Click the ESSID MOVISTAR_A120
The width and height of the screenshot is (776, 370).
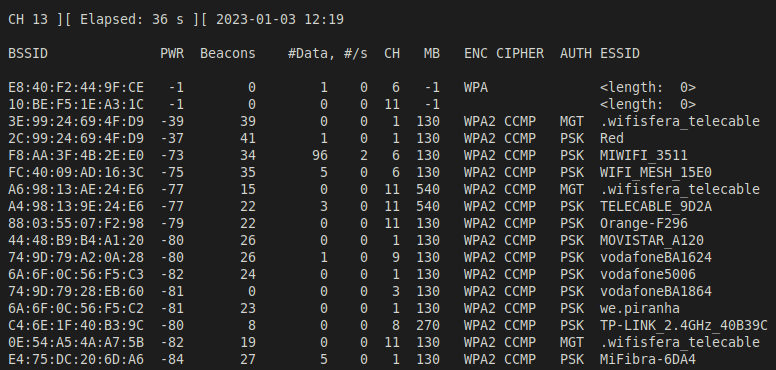click(x=652, y=240)
